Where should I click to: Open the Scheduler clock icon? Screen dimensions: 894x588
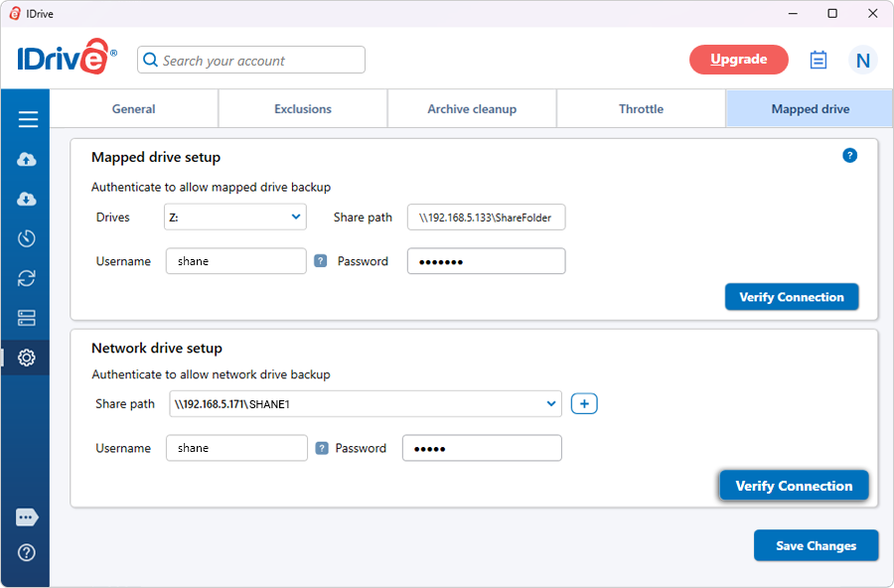(27, 238)
